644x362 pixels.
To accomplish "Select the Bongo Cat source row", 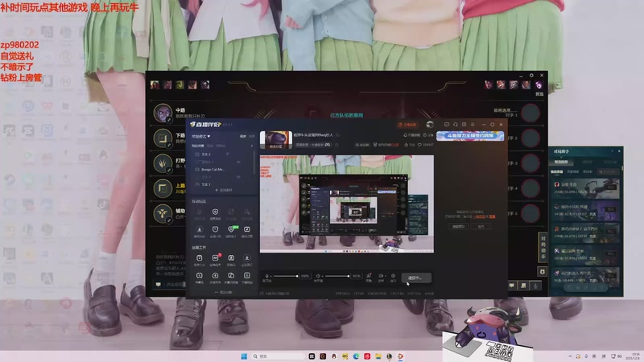I will pos(222,169).
